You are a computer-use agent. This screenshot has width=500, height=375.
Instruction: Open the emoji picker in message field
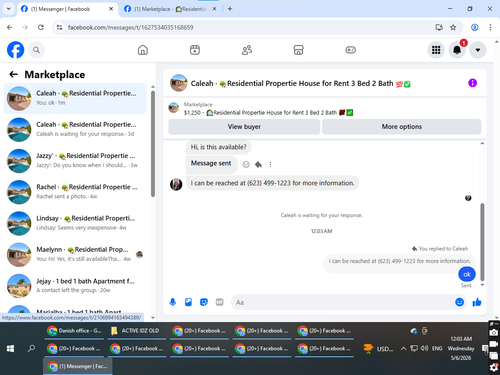click(x=459, y=302)
